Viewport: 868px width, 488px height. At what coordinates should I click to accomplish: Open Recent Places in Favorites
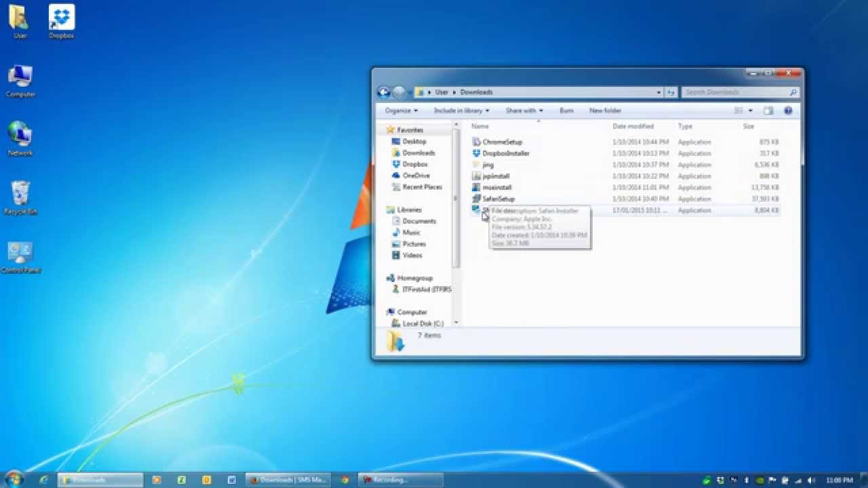point(422,187)
